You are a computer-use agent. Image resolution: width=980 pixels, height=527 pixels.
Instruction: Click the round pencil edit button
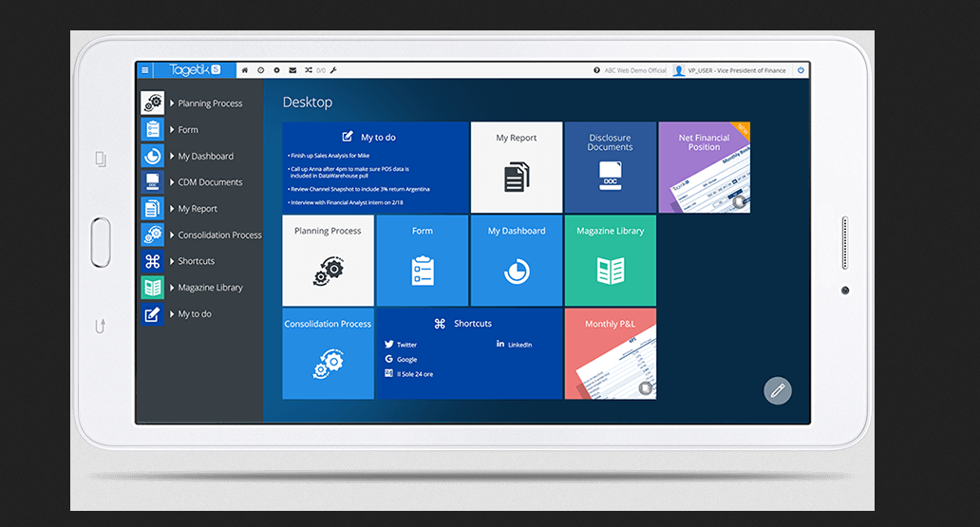pyautogui.click(x=778, y=390)
